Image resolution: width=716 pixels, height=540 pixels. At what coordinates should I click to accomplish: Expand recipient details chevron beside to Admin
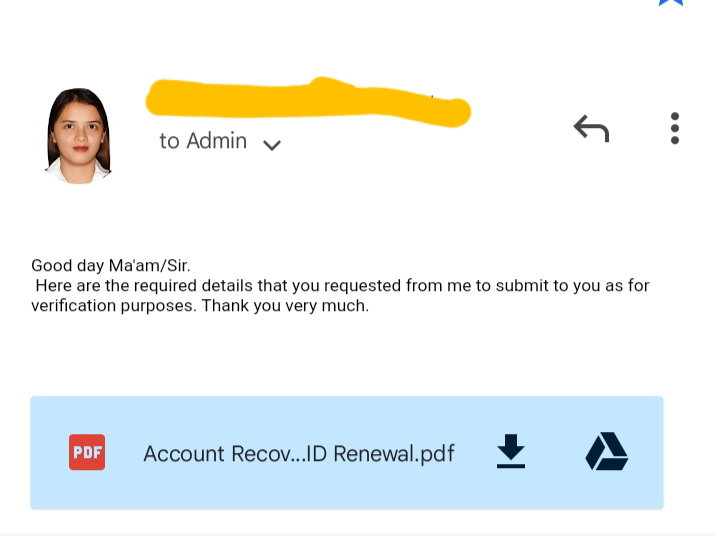(272, 145)
